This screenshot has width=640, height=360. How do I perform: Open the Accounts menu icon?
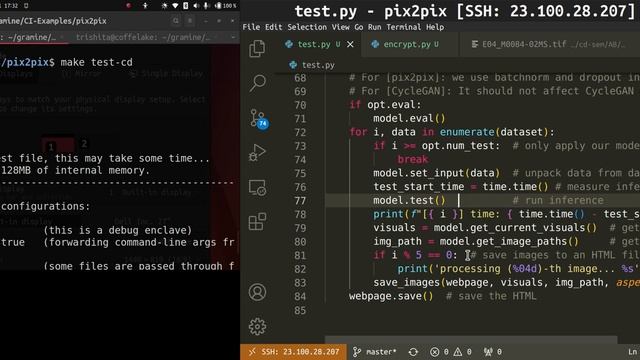pos(257,292)
